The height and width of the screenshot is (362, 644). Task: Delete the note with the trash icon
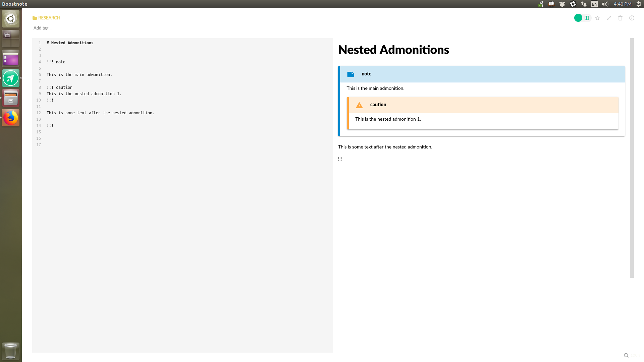620,18
